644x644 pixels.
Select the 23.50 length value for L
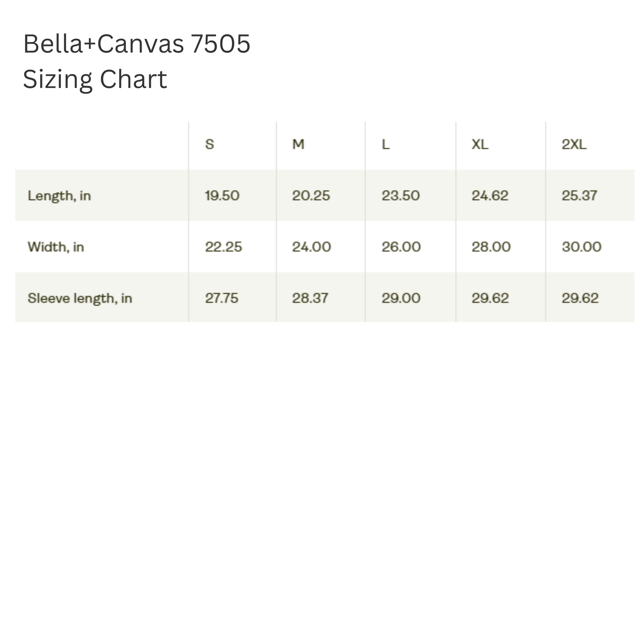[x=401, y=196]
